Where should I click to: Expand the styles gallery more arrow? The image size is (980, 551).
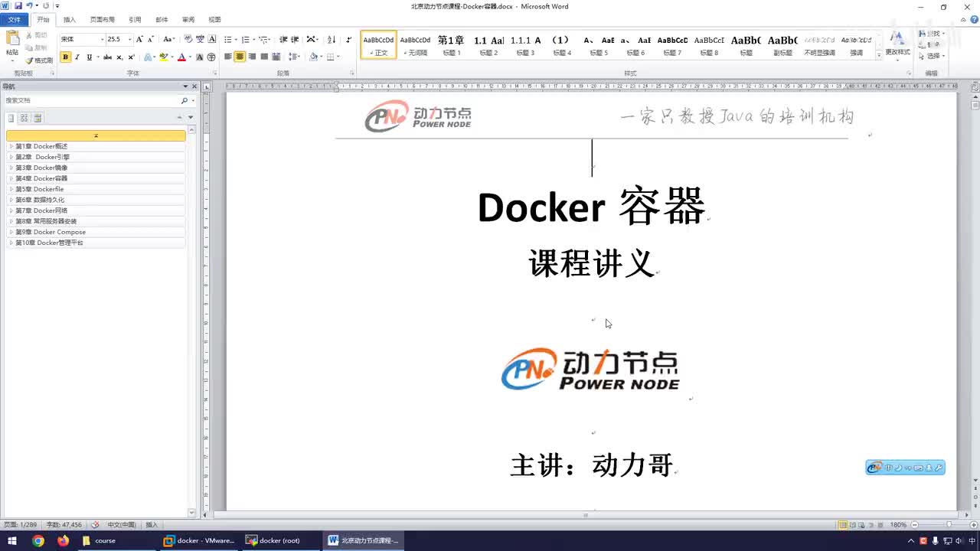(x=878, y=55)
